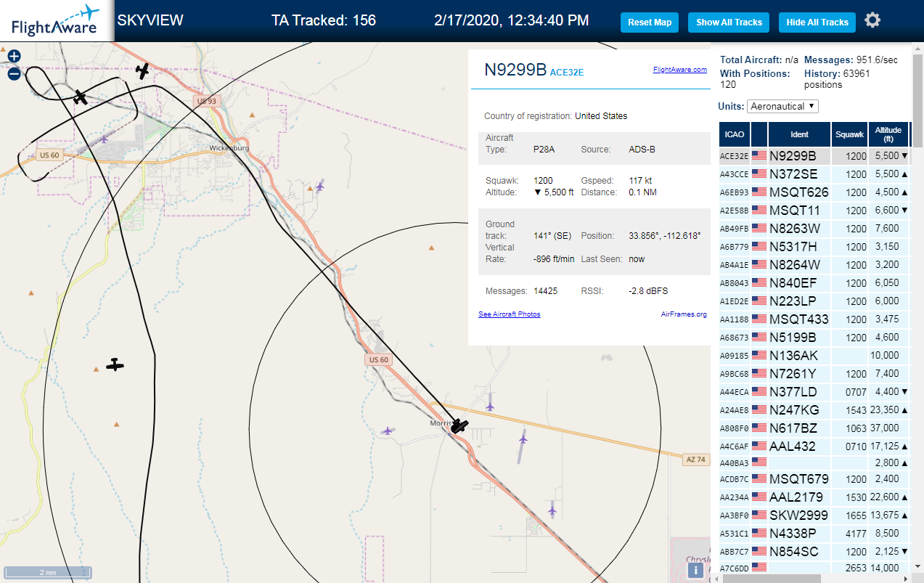Open FlightAware.com link in aircraft panel

(679, 70)
